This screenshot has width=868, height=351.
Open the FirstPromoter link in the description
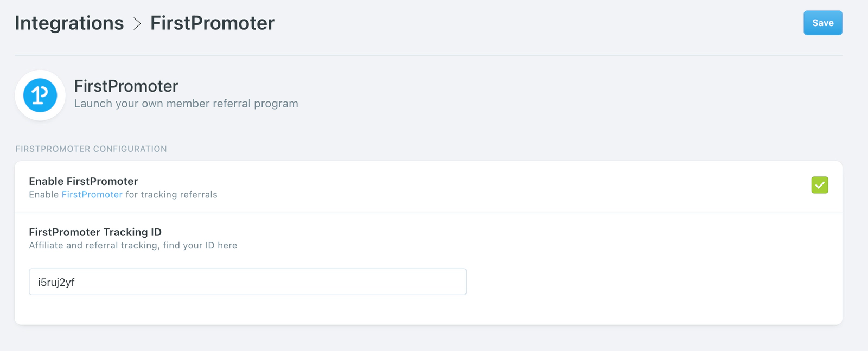pos(92,194)
